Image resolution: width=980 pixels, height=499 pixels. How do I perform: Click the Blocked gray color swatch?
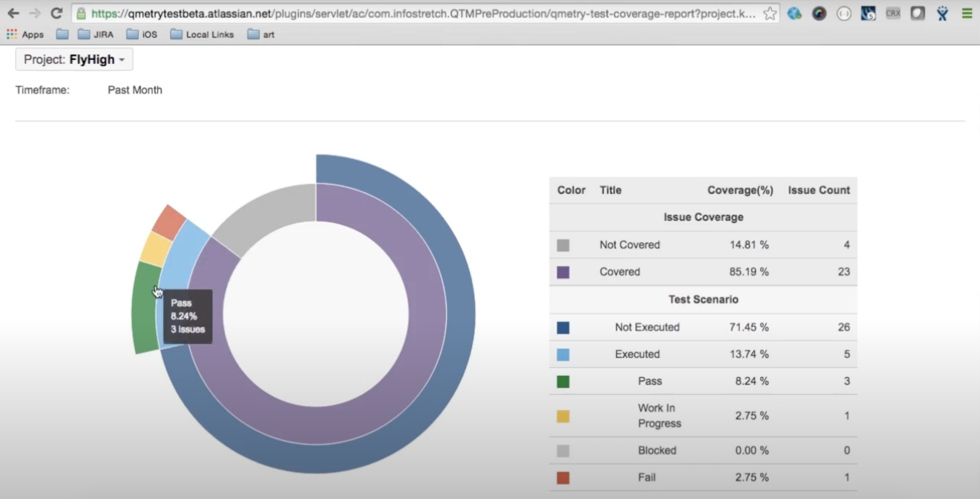(563, 451)
